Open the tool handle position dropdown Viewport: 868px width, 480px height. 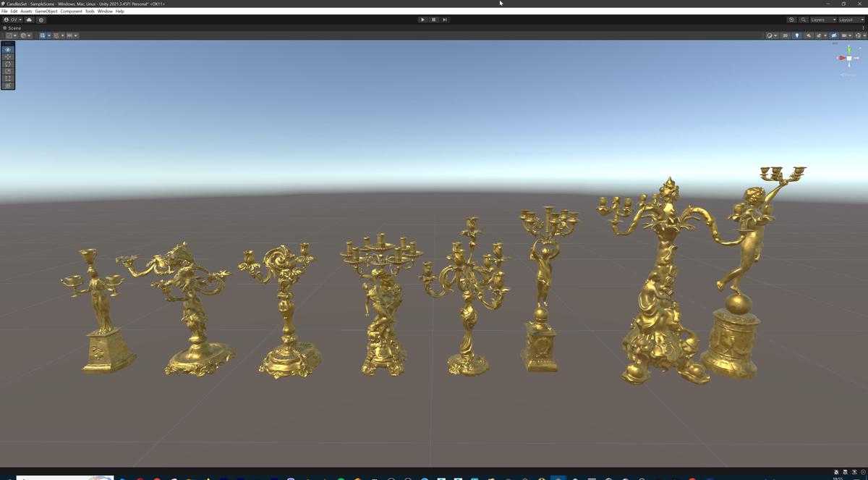tap(12, 35)
